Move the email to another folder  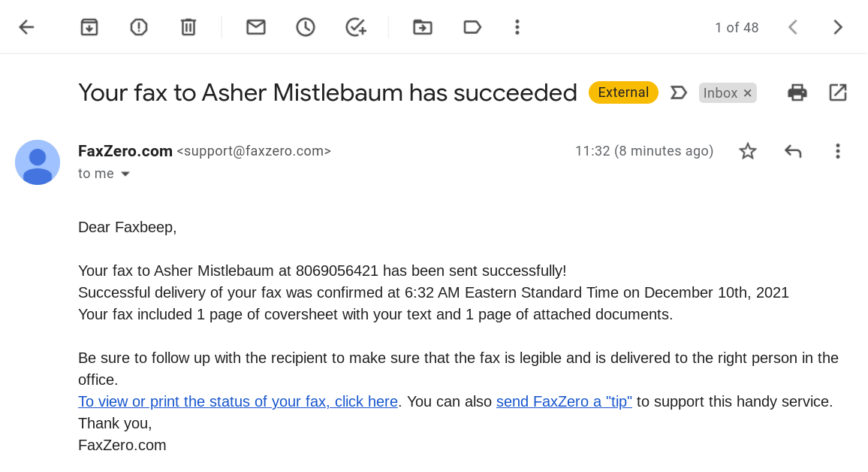pos(422,26)
